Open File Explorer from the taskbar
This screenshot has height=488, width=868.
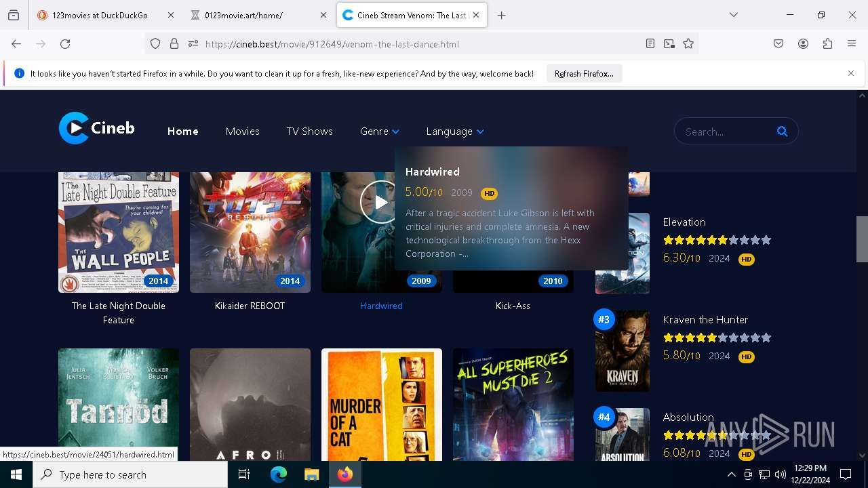(311, 474)
